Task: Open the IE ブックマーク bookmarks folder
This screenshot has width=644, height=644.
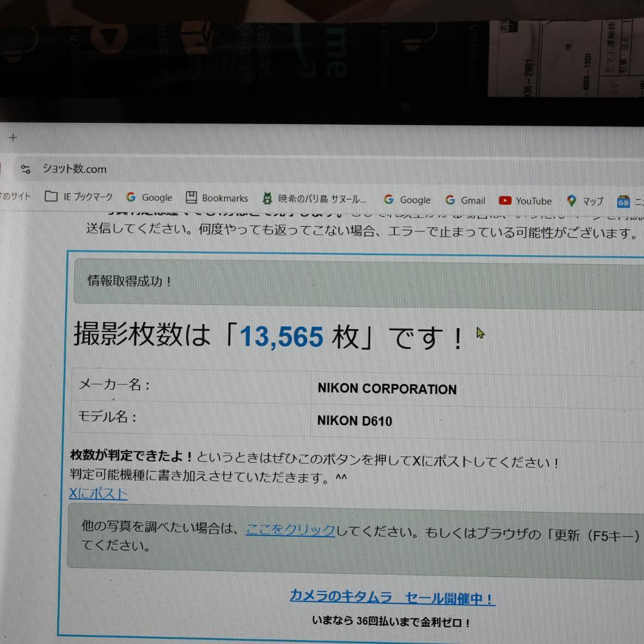Action: (x=79, y=197)
